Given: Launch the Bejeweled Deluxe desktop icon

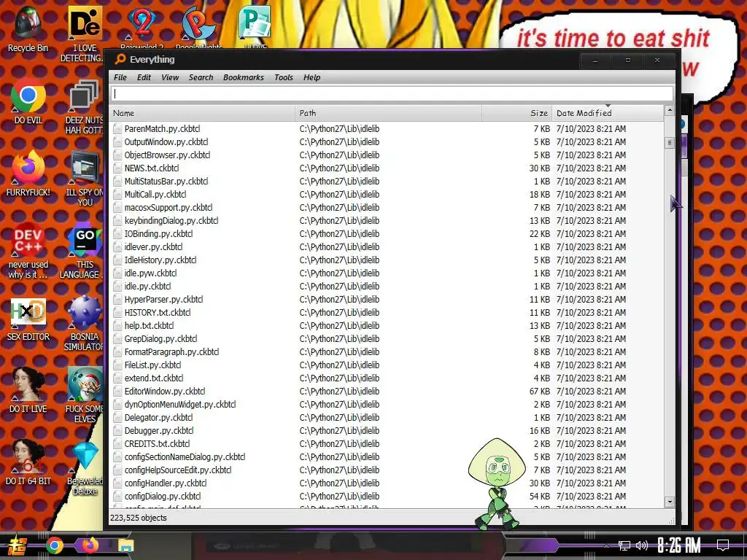Looking at the screenshot, I should [x=85, y=467].
